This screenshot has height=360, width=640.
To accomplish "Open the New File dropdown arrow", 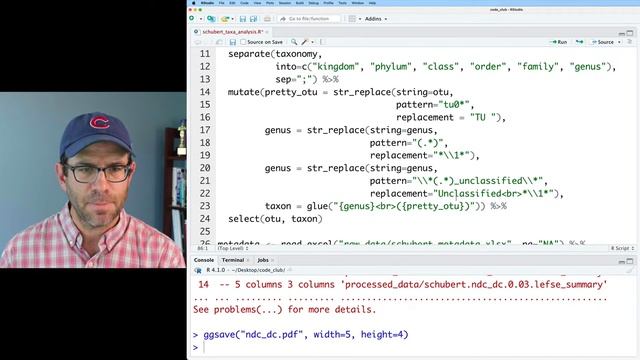I will [200, 19].
